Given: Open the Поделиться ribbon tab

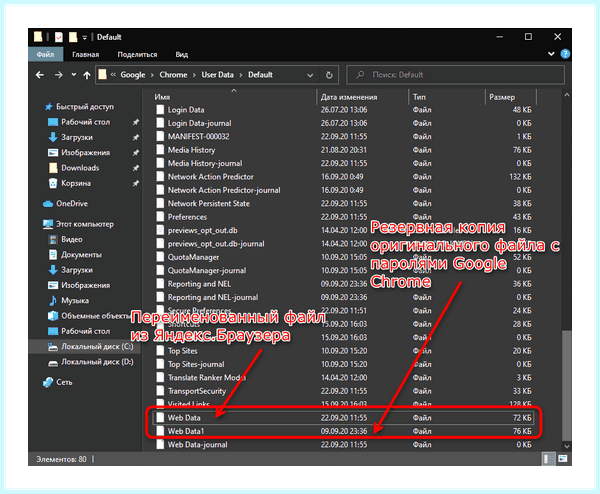Looking at the screenshot, I should coord(137,54).
